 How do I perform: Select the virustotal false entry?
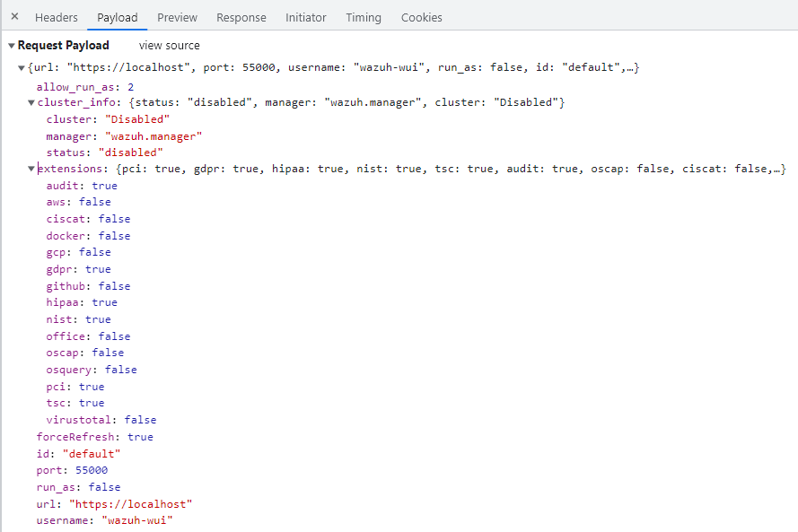point(101,419)
